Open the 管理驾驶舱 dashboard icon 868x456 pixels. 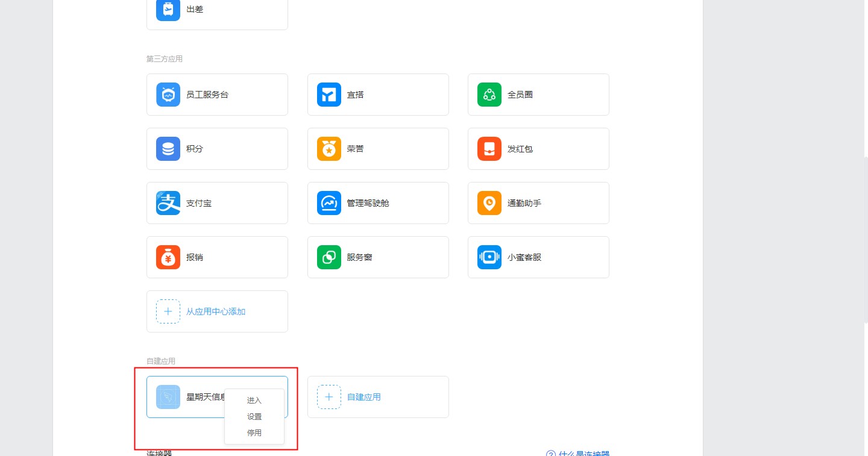click(329, 203)
